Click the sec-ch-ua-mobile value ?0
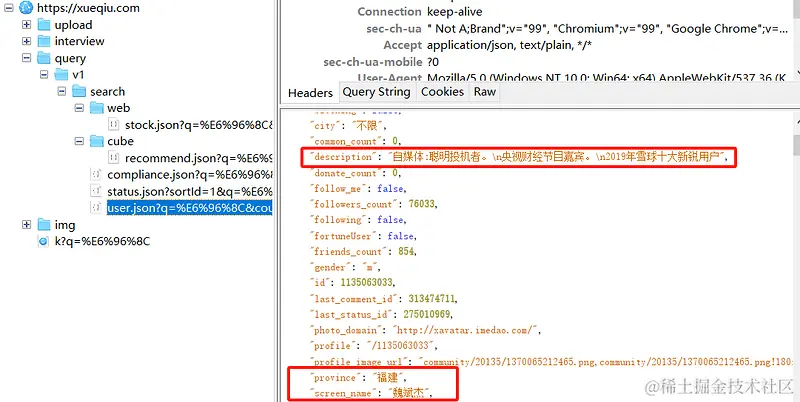 (x=433, y=62)
